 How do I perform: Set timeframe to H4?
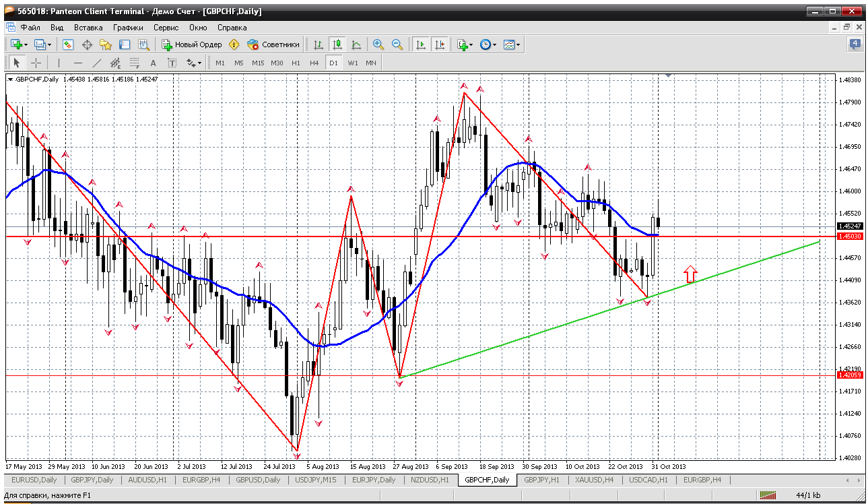(x=314, y=63)
